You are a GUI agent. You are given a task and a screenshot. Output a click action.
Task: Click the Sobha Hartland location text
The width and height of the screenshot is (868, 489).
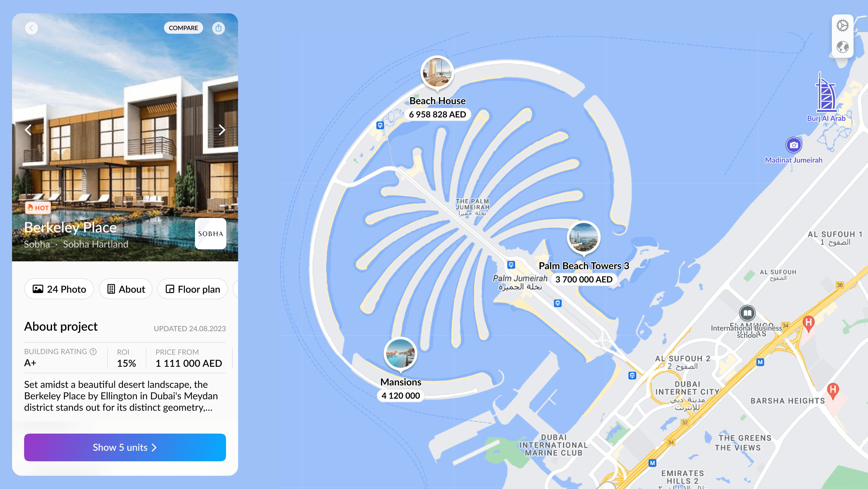(96, 244)
